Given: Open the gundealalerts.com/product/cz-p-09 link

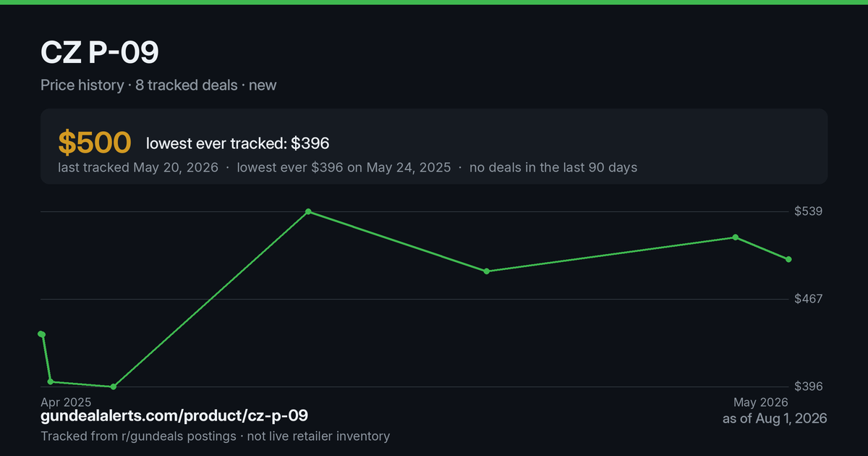Looking at the screenshot, I should [x=174, y=415].
